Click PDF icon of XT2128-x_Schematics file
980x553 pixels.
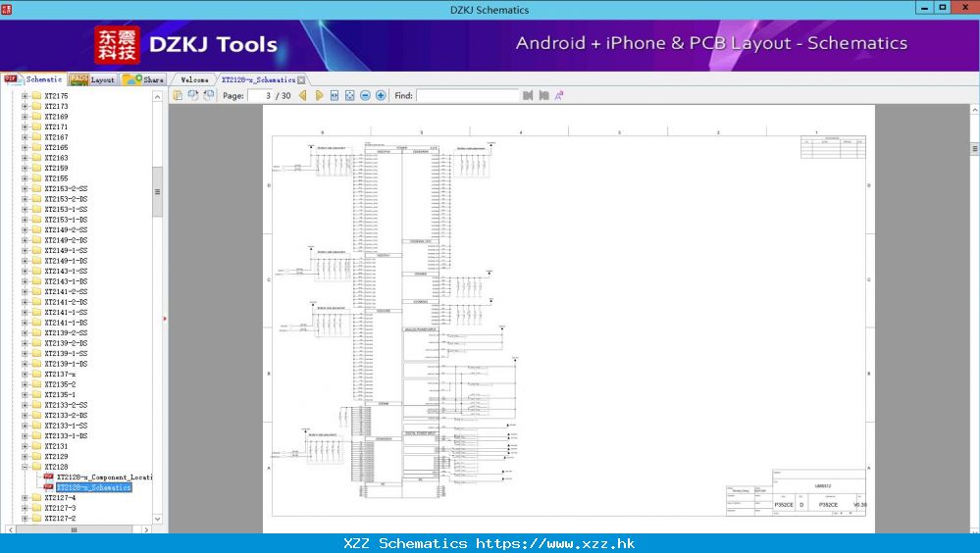[48, 487]
